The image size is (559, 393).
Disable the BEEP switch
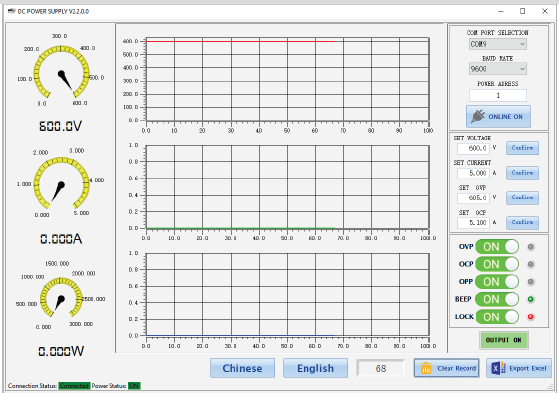click(497, 299)
